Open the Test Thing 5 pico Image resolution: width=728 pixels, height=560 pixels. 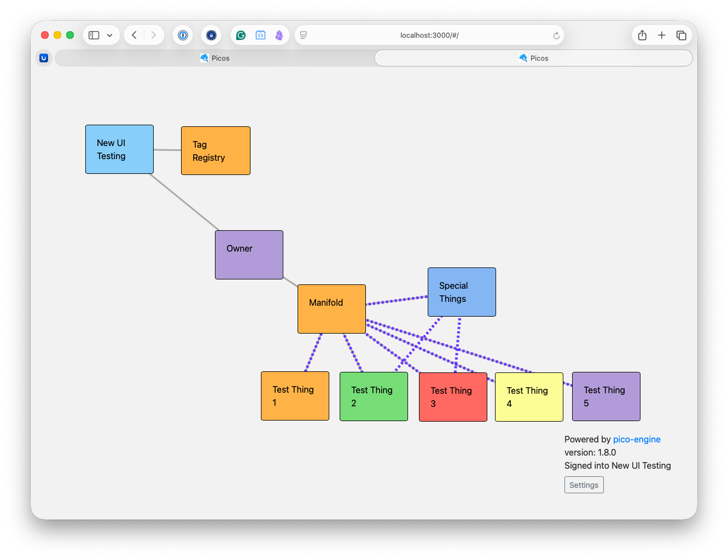point(606,396)
